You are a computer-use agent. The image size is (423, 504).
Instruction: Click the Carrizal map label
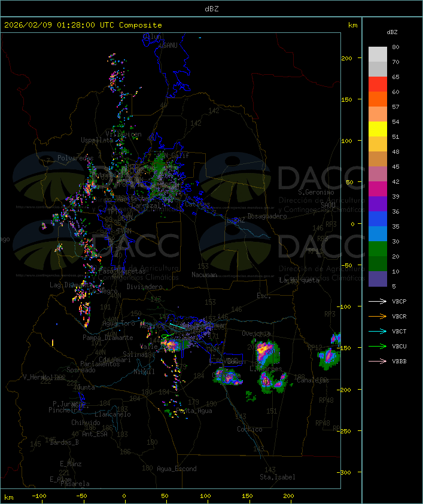[146, 205]
